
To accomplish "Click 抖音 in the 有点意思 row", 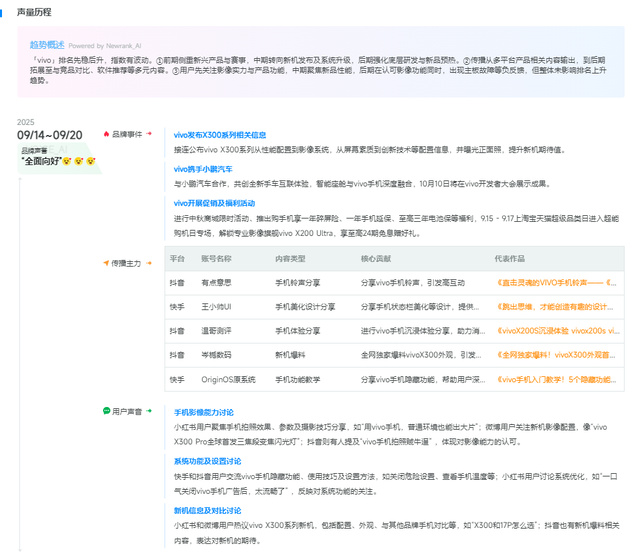I will 177,282.
